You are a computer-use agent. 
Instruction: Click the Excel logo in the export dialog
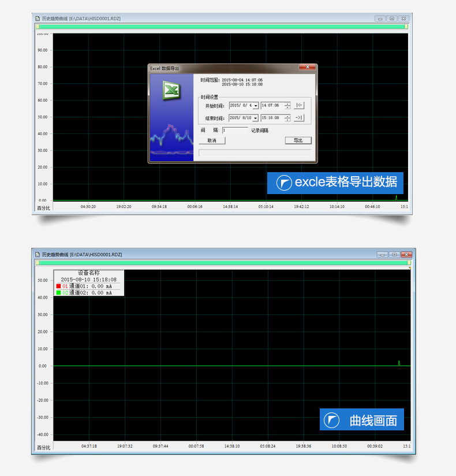point(170,90)
